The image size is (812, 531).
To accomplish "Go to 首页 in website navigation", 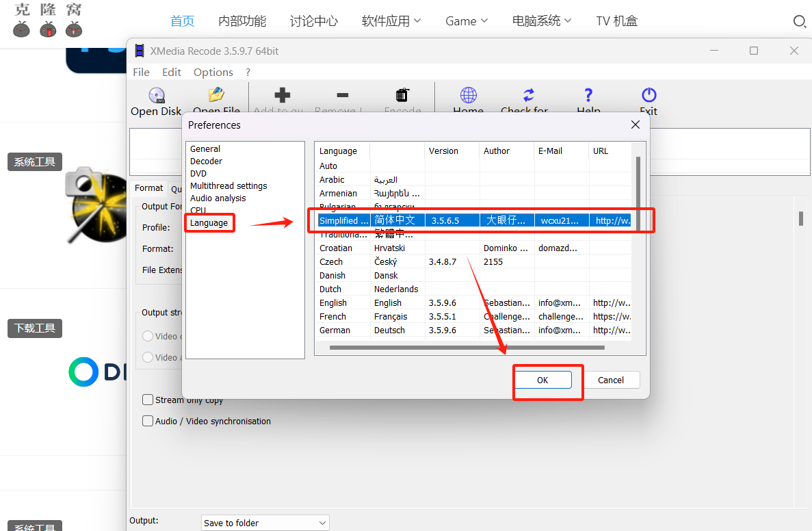I will [x=182, y=21].
